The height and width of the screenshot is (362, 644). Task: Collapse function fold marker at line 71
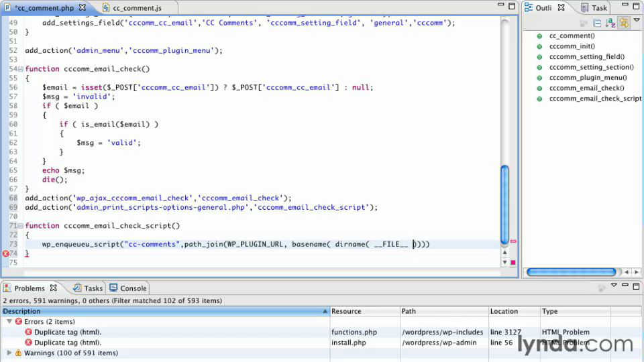(20, 226)
